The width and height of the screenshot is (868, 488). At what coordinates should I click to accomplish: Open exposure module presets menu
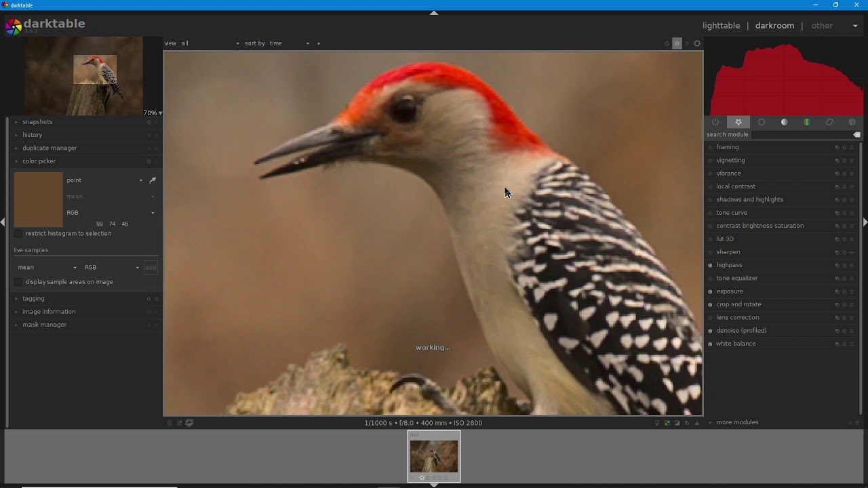852,291
